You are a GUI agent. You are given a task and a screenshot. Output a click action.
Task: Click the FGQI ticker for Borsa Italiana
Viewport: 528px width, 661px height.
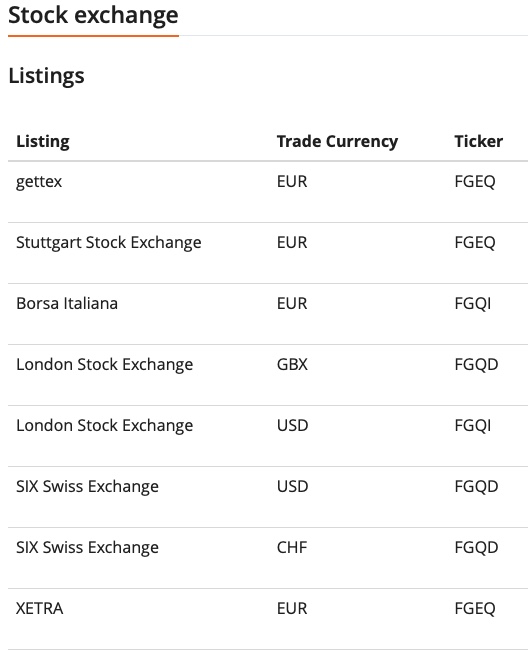pos(472,304)
